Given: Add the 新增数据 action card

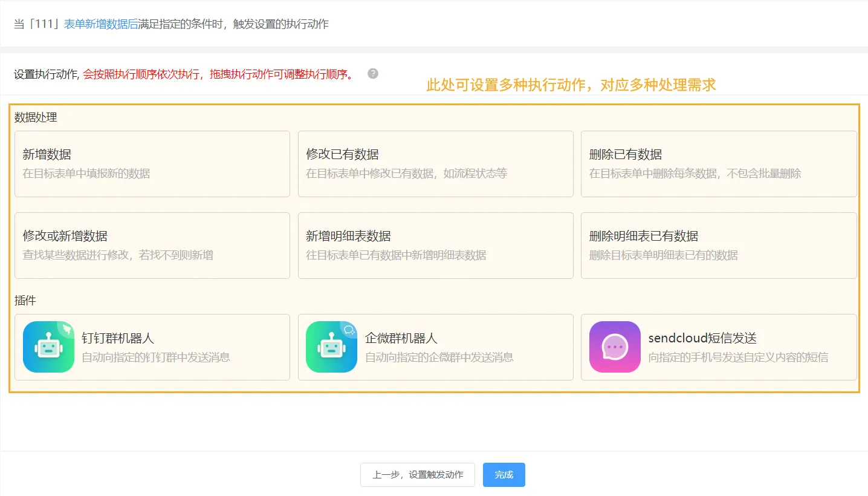Looking at the screenshot, I should pyautogui.click(x=152, y=164).
